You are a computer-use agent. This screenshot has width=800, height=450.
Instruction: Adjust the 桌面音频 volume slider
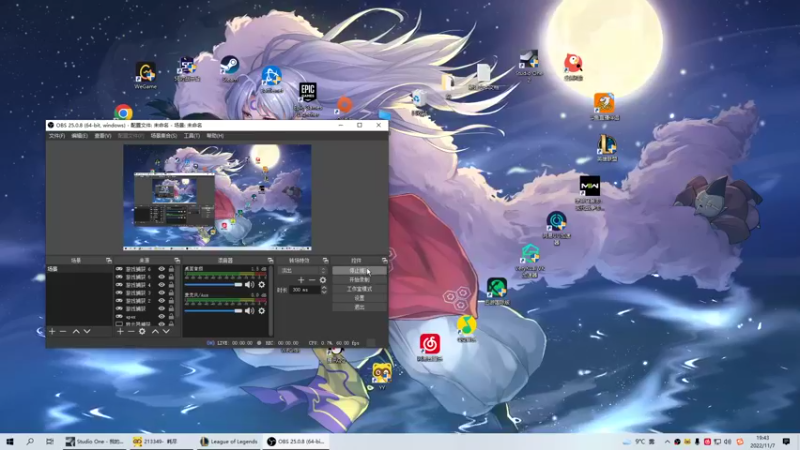(x=213, y=285)
